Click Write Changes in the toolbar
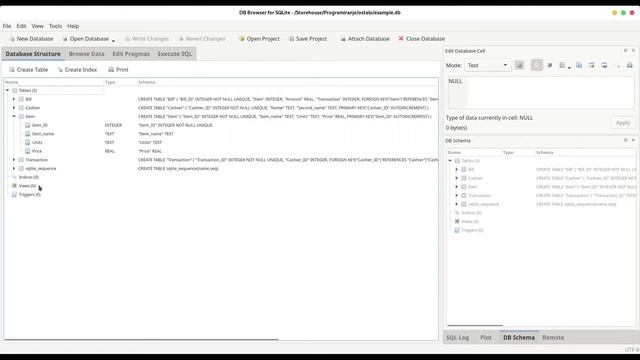The height and width of the screenshot is (360, 640). click(147, 39)
